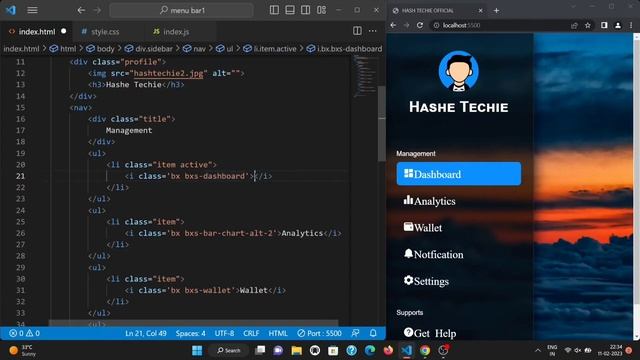Open the taskbar Search box
Screen dimensions: 640x360
(229, 350)
